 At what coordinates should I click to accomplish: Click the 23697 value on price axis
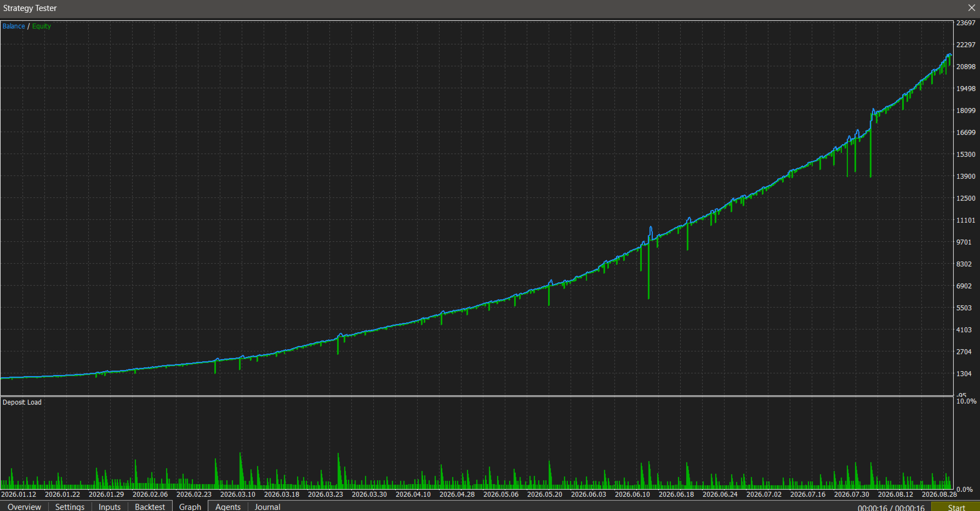tap(966, 23)
